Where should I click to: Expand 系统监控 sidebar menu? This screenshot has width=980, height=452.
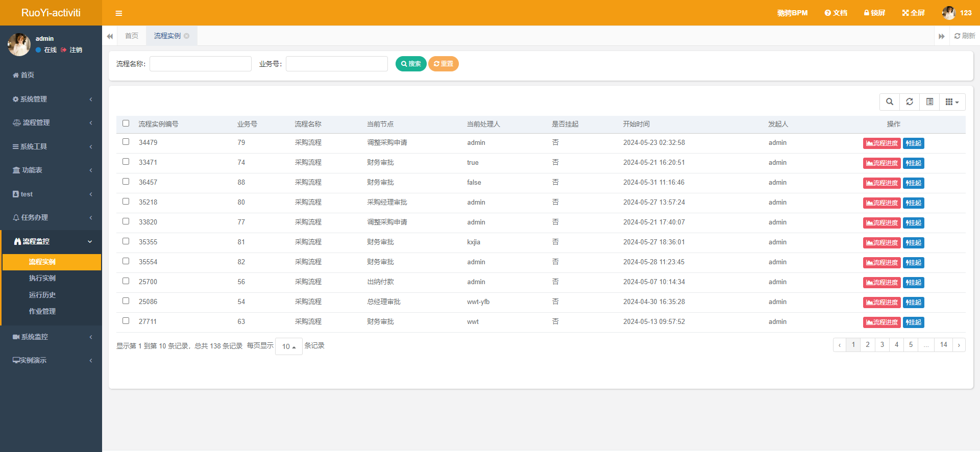pos(51,337)
